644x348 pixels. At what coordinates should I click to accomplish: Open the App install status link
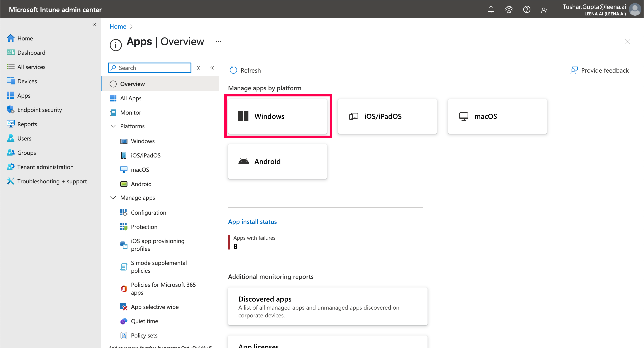pyautogui.click(x=252, y=222)
